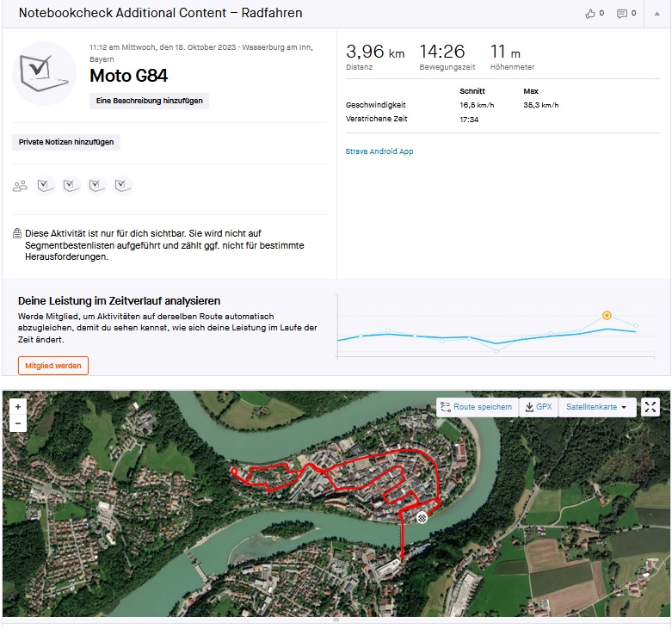
Task: Click the privacy lock icon
Action: click(x=17, y=233)
